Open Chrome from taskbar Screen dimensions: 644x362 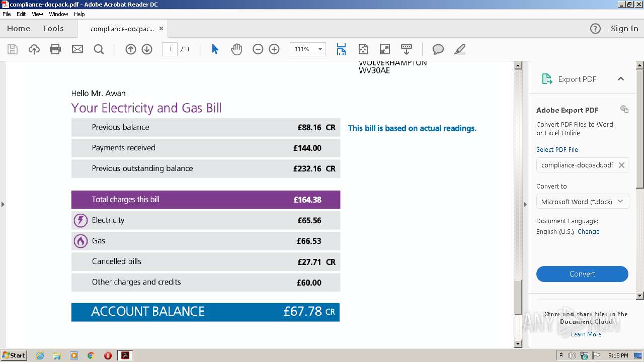coord(91,355)
